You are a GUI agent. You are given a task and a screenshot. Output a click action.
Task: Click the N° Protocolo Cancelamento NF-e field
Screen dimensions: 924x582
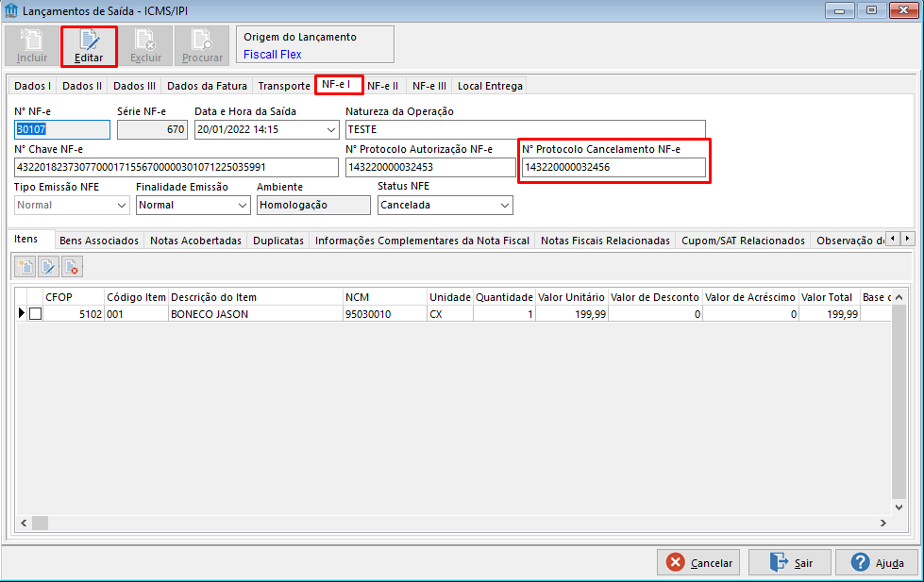613,167
